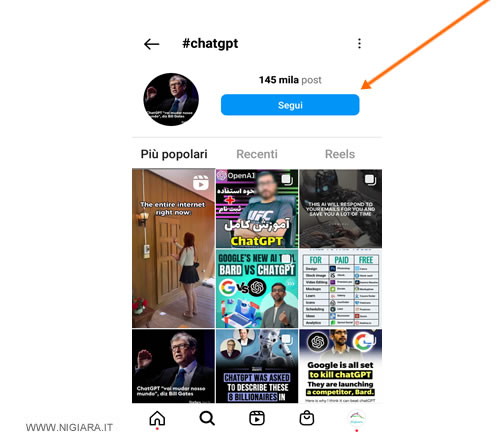The image size is (500, 440).
Task: Click the blue Segui button
Action: point(290,105)
